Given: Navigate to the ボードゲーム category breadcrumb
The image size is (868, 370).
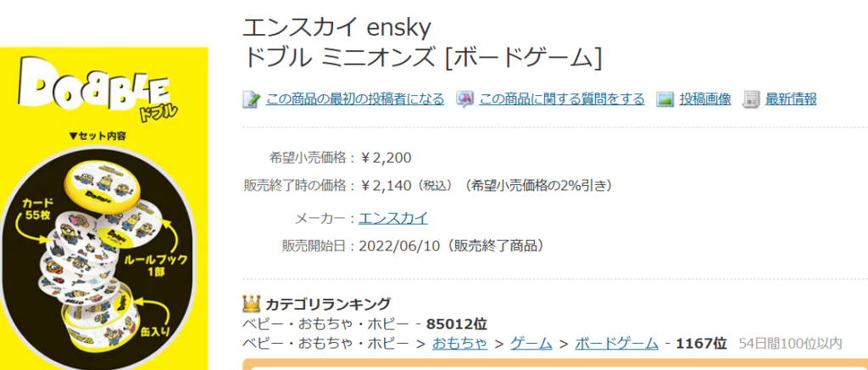Looking at the screenshot, I should [x=616, y=344].
